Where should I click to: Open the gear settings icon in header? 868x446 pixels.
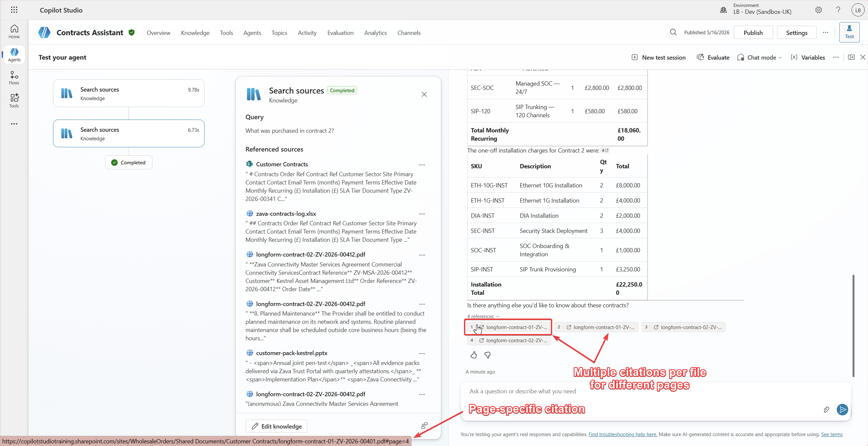point(818,10)
